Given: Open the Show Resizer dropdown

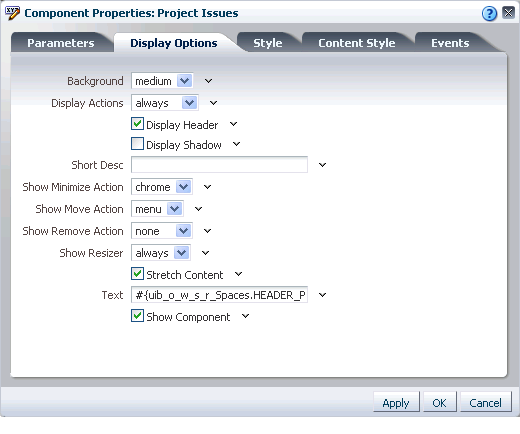Looking at the screenshot, I should pos(161,253).
